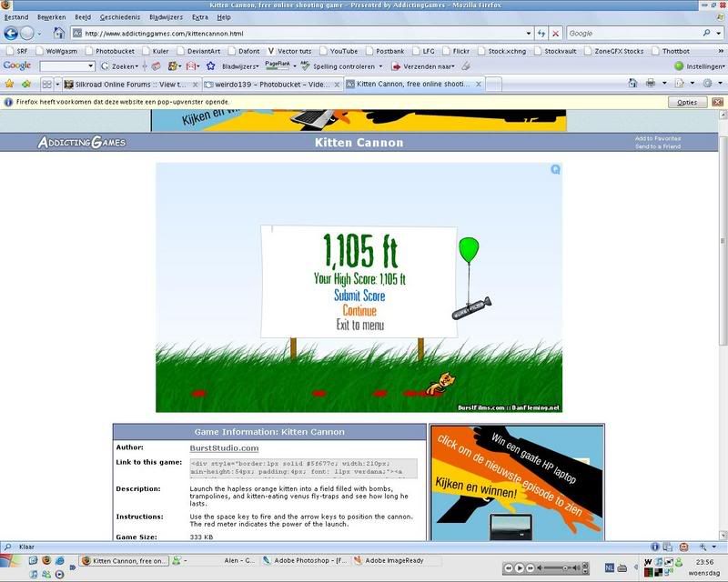This screenshot has width=728, height=582.
Task: Open the Extra menu
Action: (200, 17)
